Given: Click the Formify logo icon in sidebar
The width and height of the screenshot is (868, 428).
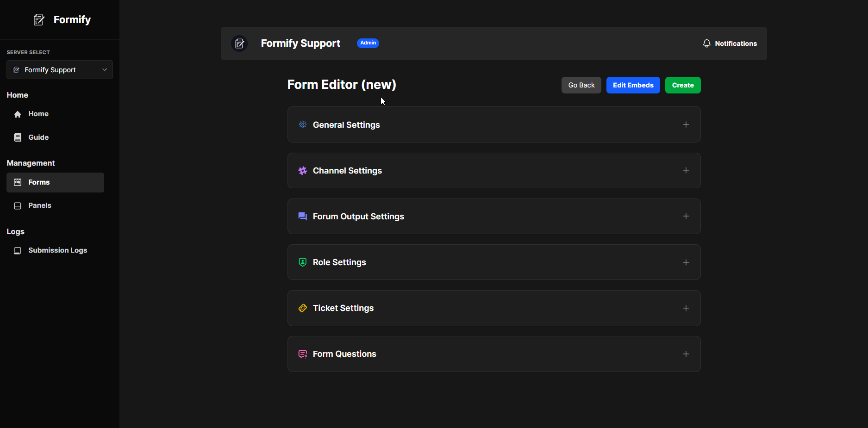Looking at the screenshot, I should 38,19.
